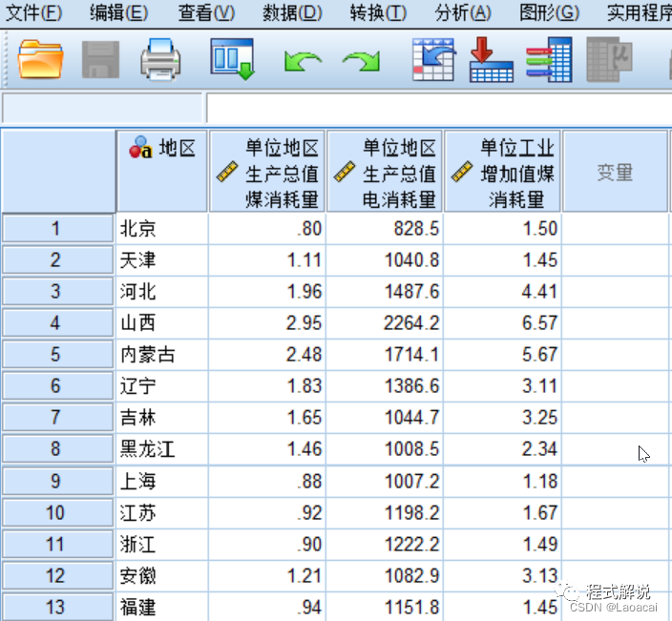Open the Recall recent dialogs icon

[232, 59]
